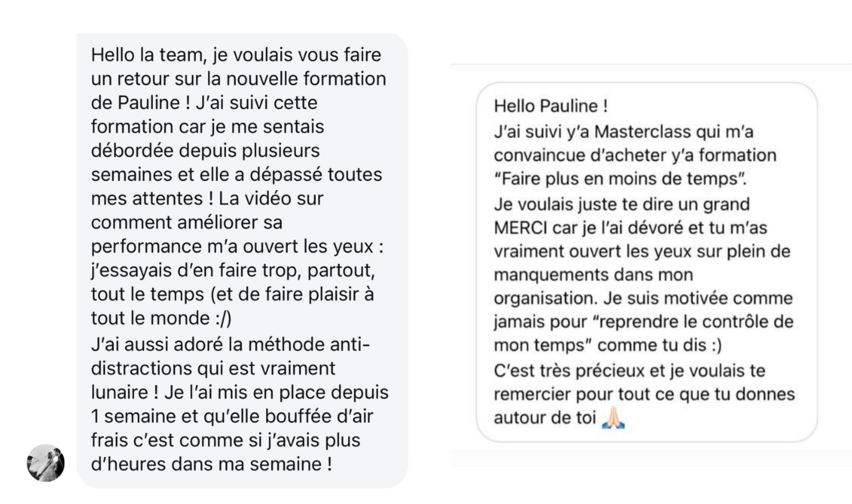Click the "Hello Pauline !" greeting line
Viewport: 852px width, 504px height.
(550, 106)
